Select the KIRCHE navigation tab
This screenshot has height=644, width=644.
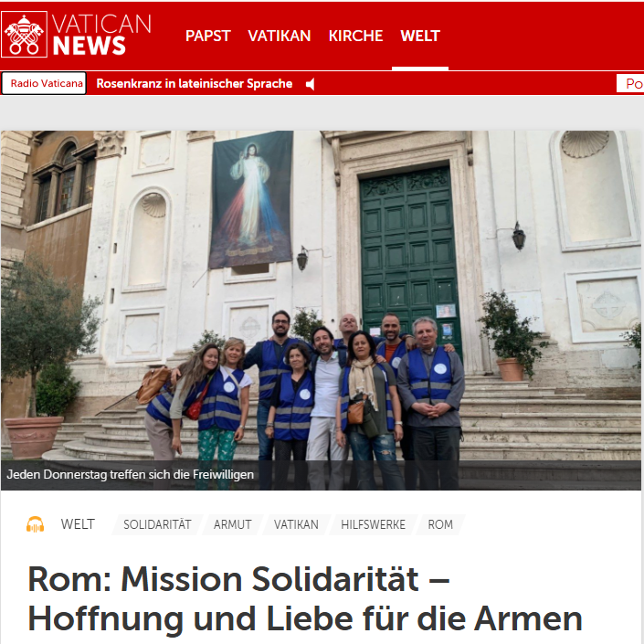tap(355, 36)
